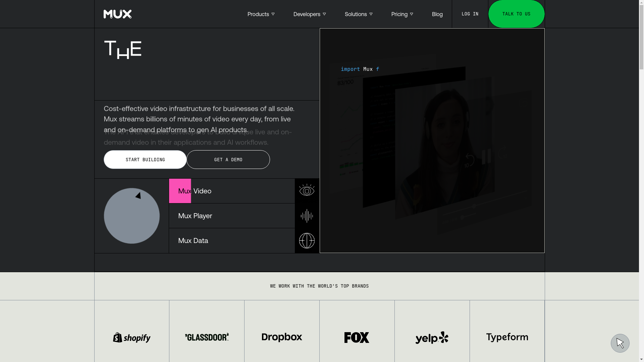Click the TALK TO US button
644x362 pixels.
(x=516, y=14)
